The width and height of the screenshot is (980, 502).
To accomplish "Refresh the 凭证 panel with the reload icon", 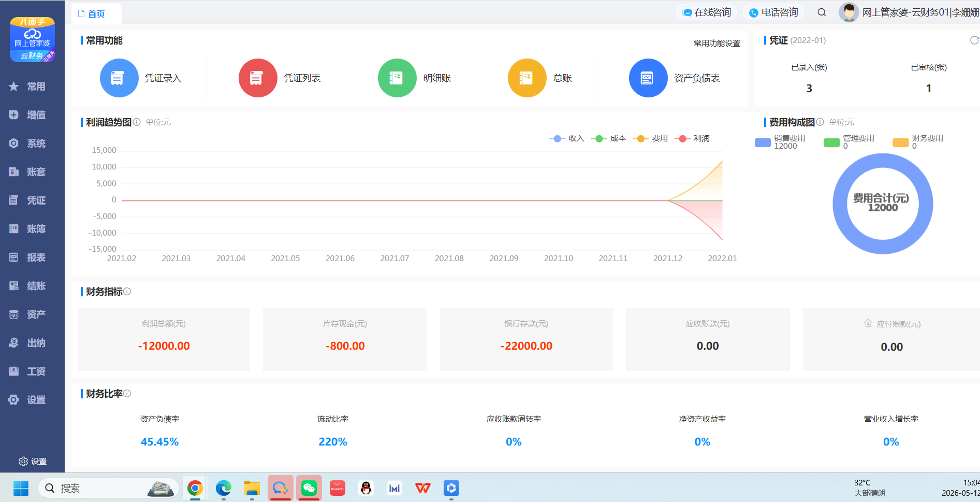I will [x=974, y=40].
